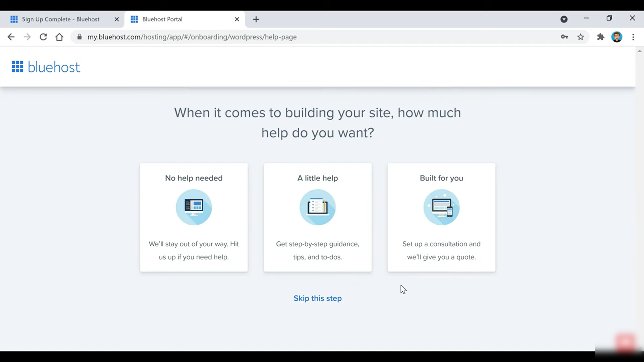Close the Sign Up Complete tab
This screenshot has width=644, height=362.
116,19
